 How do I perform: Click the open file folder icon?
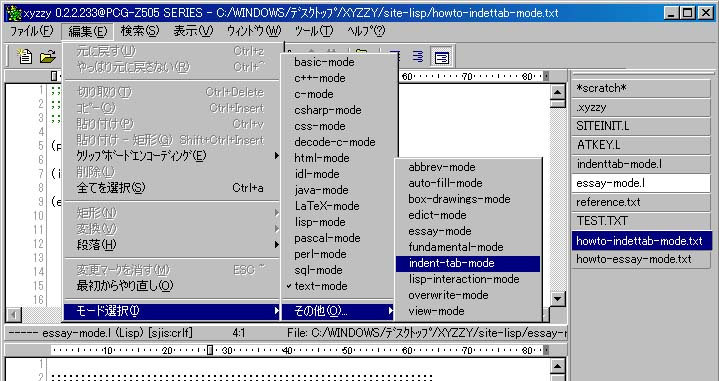pos(47,56)
